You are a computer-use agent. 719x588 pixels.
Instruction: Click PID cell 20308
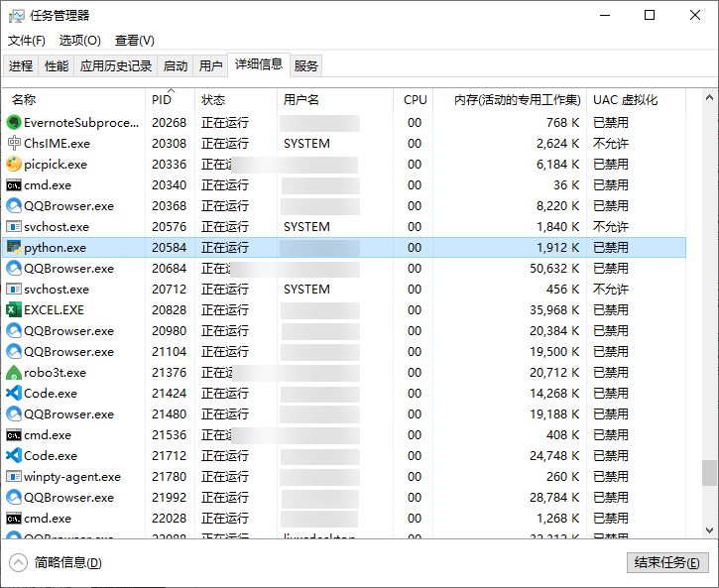pos(170,144)
